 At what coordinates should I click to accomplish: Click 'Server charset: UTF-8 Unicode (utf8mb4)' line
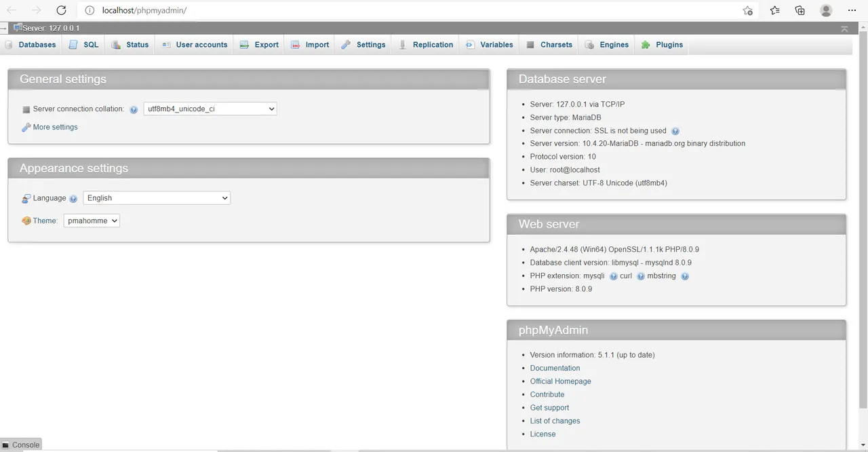click(599, 183)
